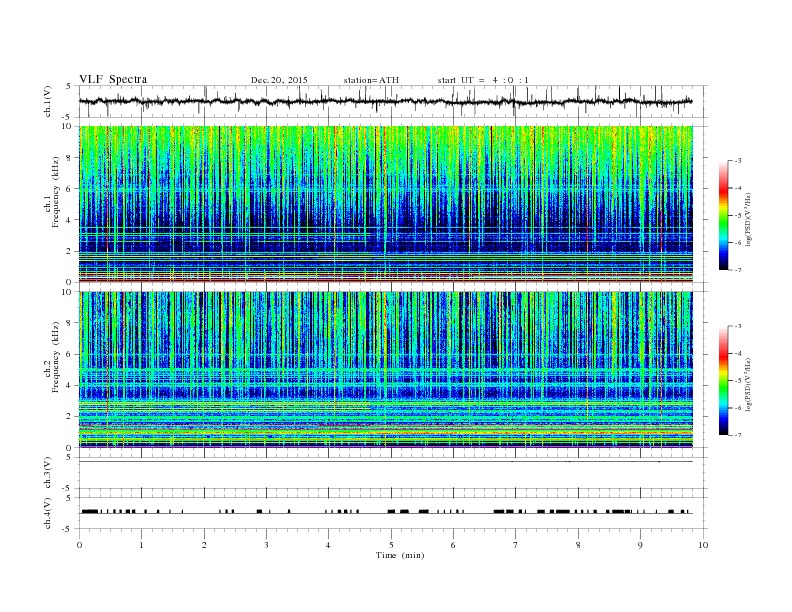Click the 'Time (min)' axis label
Viewport: 792px width, 612px height.
click(x=400, y=555)
